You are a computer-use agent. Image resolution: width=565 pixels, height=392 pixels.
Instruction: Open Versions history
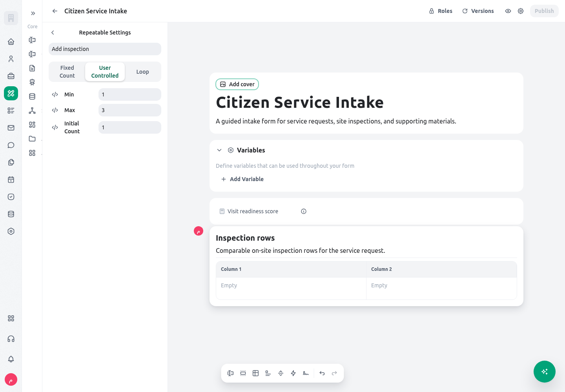click(x=478, y=11)
